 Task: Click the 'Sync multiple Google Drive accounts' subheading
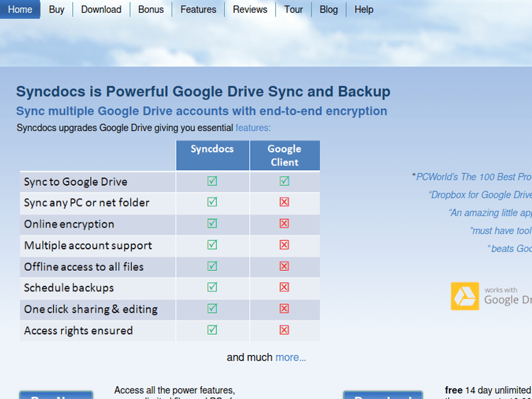(x=201, y=111)
